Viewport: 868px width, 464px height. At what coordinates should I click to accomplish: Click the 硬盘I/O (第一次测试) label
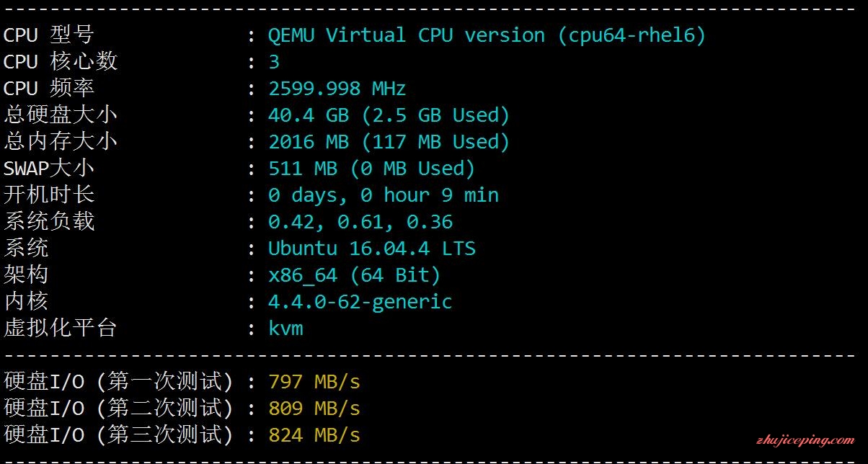point(118,382)
